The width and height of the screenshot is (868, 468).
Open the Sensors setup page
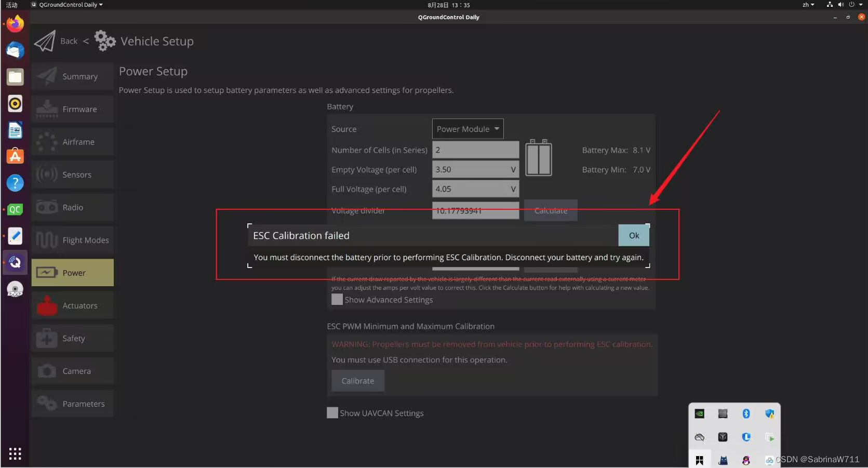coord(73,175)
